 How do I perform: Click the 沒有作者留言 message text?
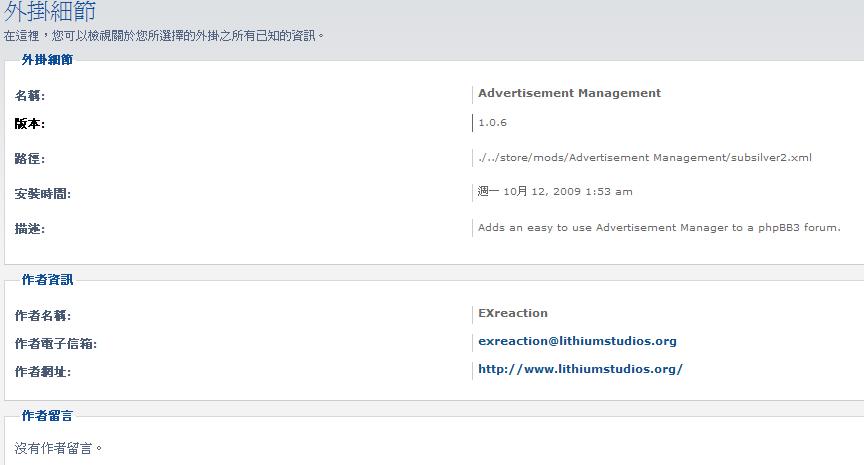click(x=59, y=448)
